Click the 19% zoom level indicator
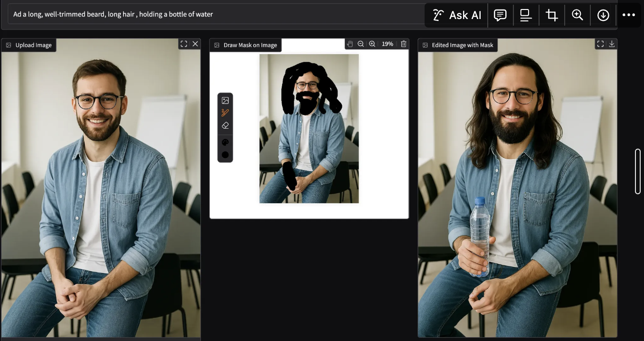The image size is (644, 341). coord(388,44)
